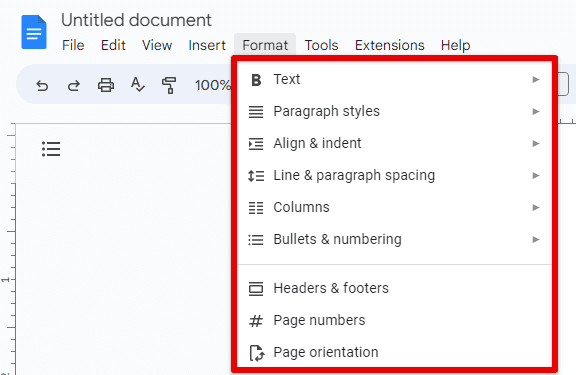Open the Extensions menu
This screenshot has width=576, height=375.
pyautogui.click(x=390, y=45)
